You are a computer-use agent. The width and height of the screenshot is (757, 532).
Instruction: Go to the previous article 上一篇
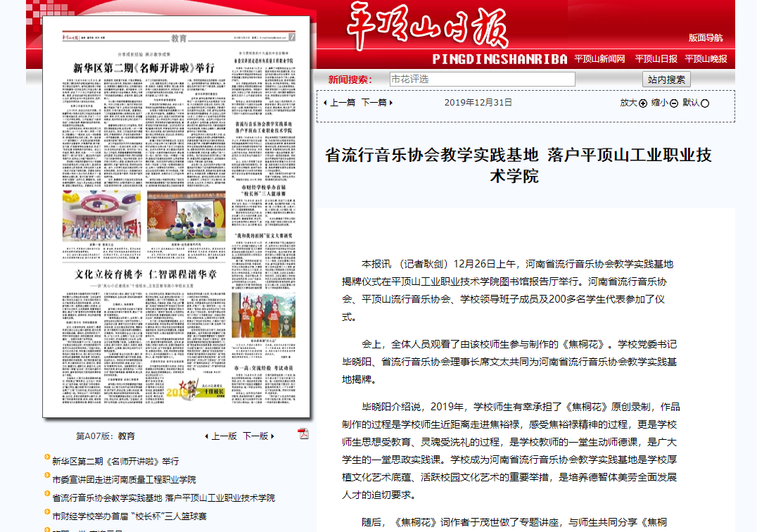tap(339, 102)
